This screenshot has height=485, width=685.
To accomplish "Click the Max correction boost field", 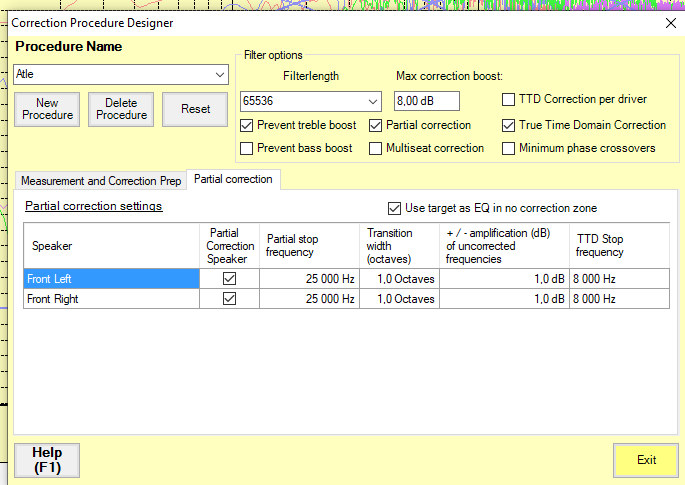I will click(426, 101).
